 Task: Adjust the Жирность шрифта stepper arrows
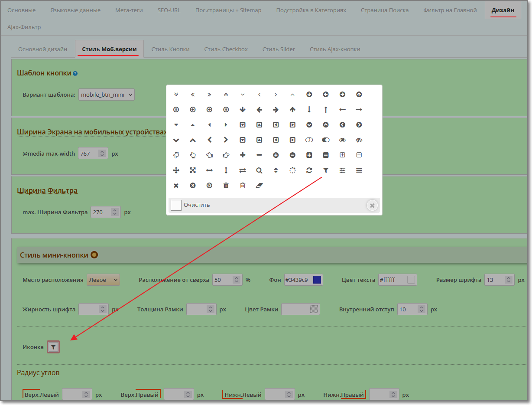click(103, 309)
